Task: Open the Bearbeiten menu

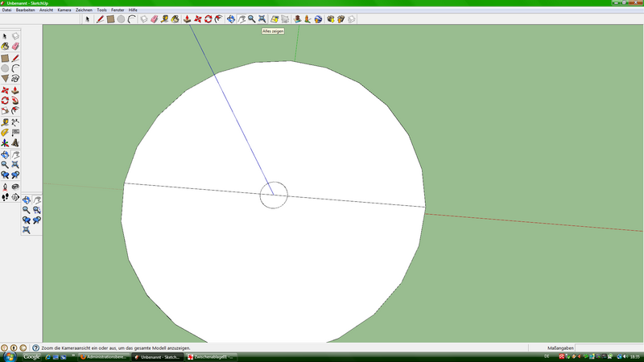Action: (25, 10)
